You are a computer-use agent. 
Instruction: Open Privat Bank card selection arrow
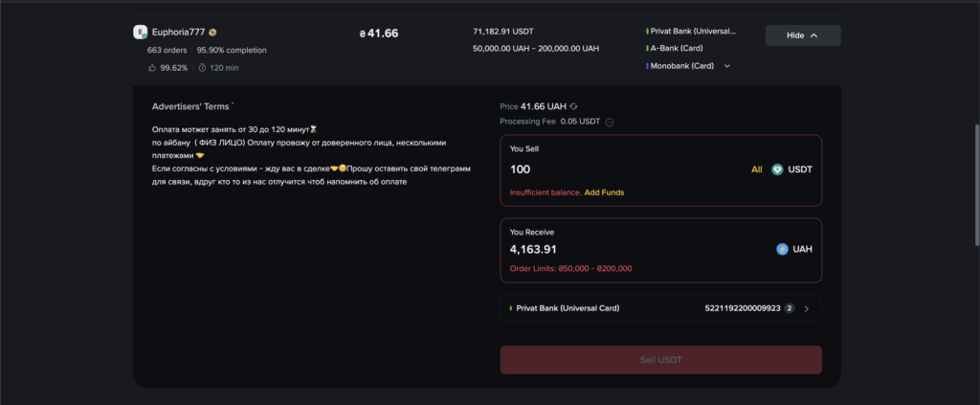[x=806, y=308]
